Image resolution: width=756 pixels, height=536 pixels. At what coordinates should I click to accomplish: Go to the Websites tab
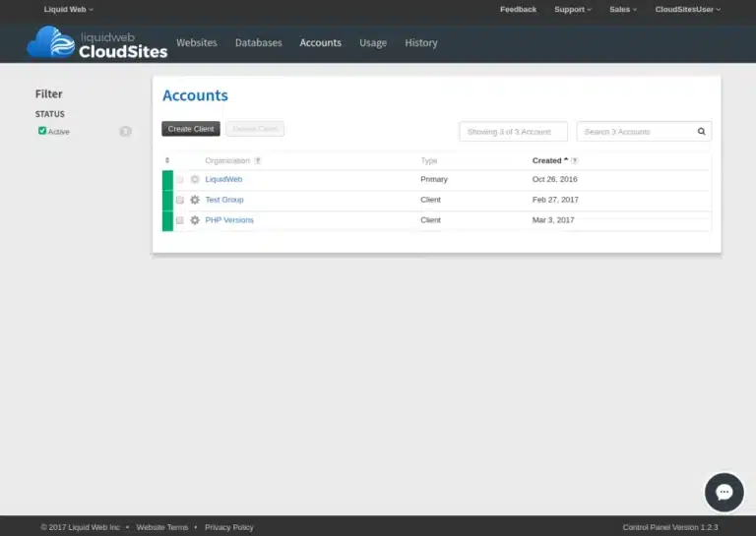197,43
